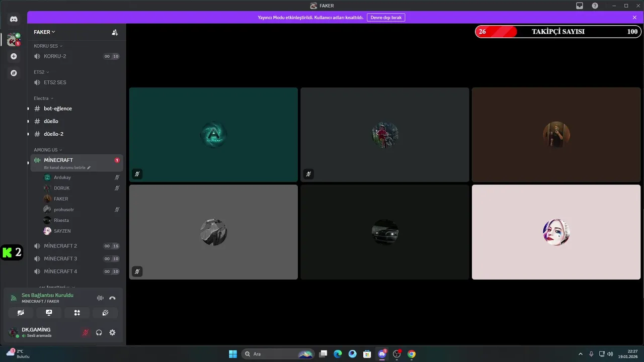
Task: Click DK.GAMİNG user profile avatar
Action: click(14, 332)
